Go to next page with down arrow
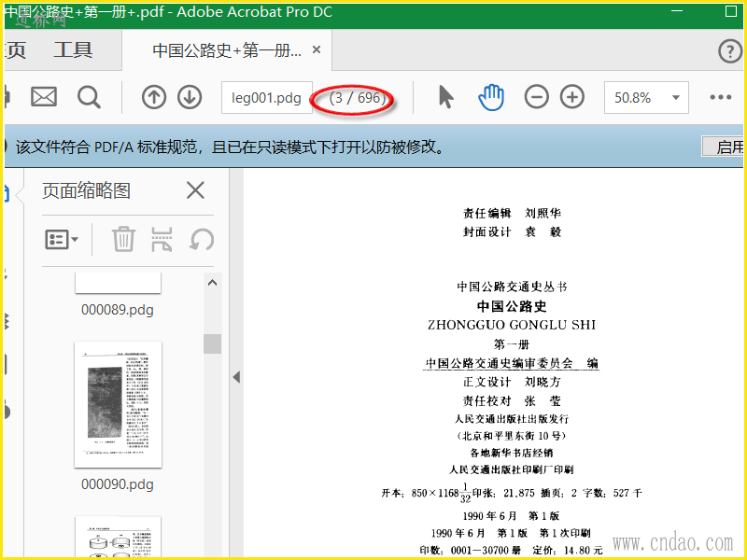747x560 pixels. tap(190, 97)
